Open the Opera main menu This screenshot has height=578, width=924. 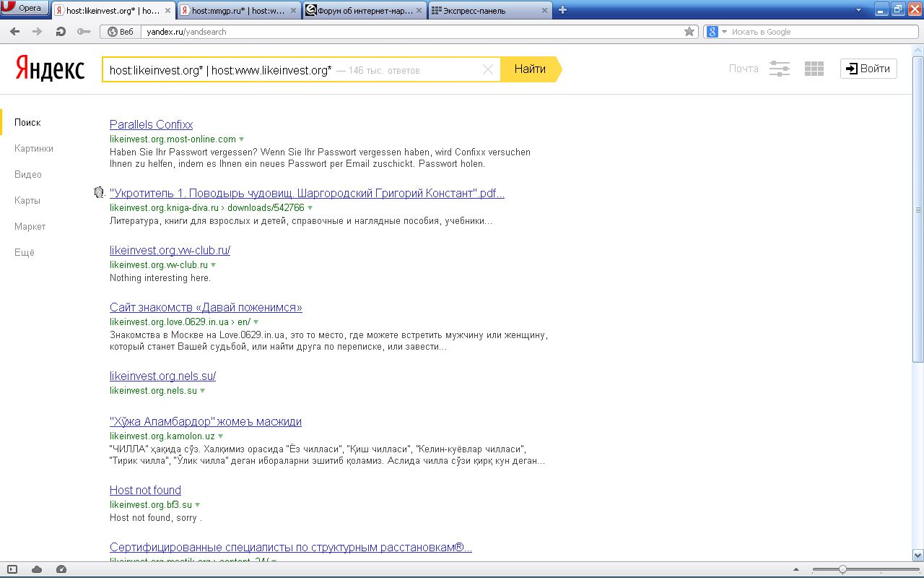coord(25,9)
